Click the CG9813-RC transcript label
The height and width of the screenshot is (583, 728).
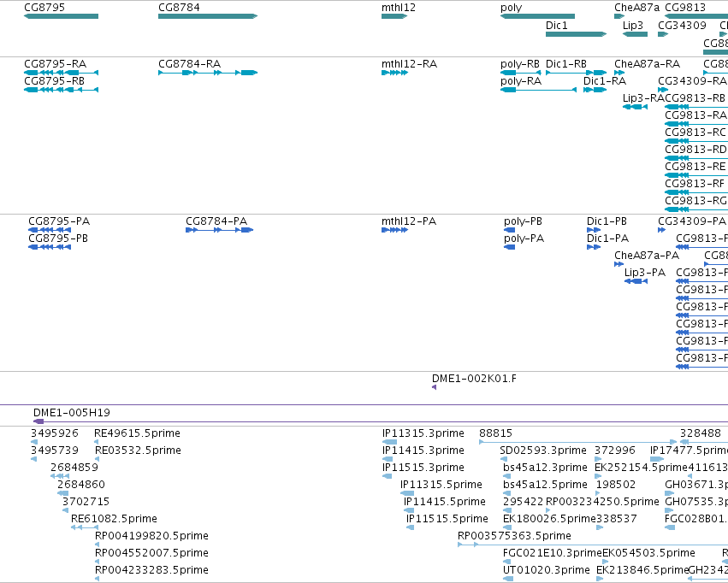[x=695, y=132]
